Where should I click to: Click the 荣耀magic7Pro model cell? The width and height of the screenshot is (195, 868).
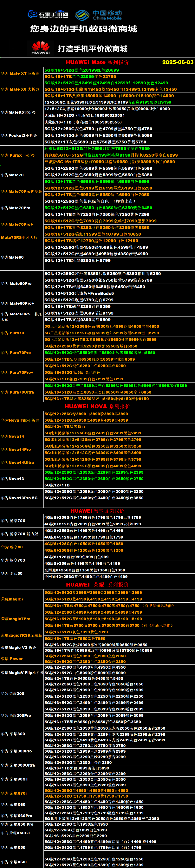tap(22, 619)
